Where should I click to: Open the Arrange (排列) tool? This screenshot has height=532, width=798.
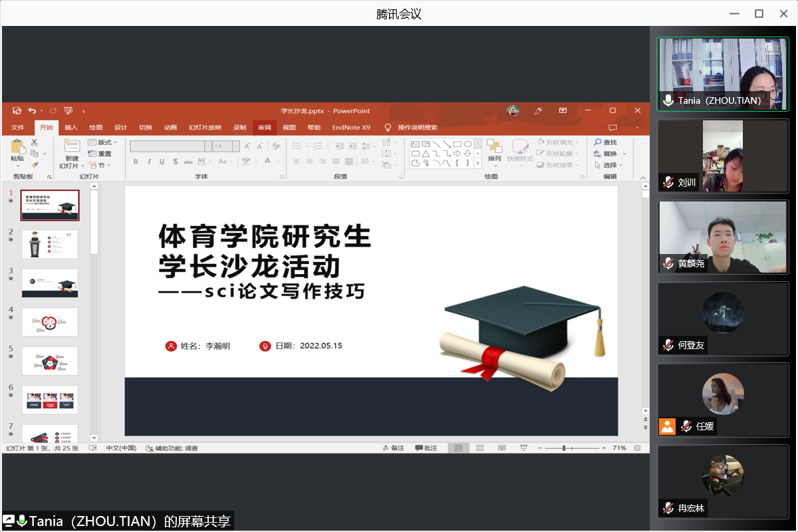coord(494,150)
